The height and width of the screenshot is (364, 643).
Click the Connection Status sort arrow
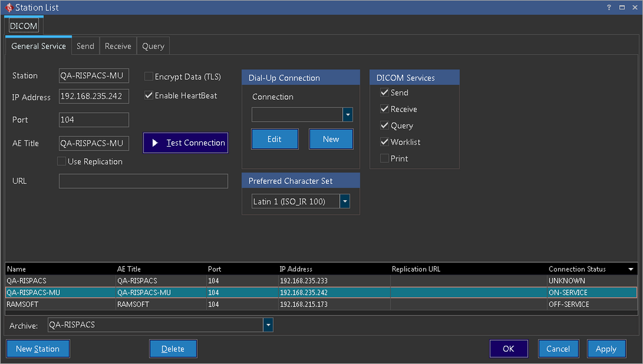(x=630, y=269)
